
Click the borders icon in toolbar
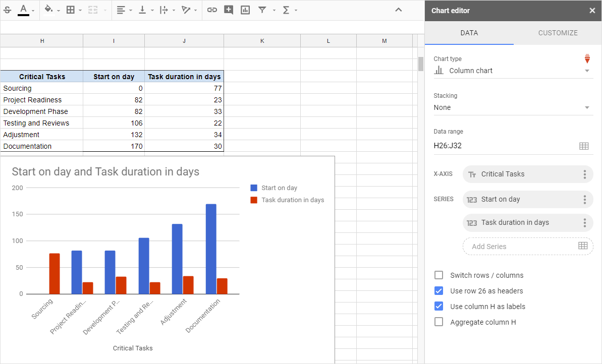pos(71,10)
